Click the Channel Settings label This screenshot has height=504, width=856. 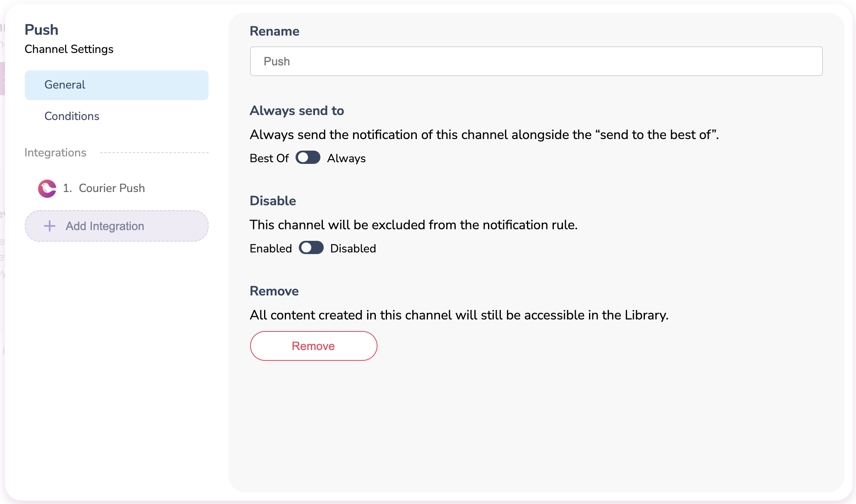tap(69, 49)
